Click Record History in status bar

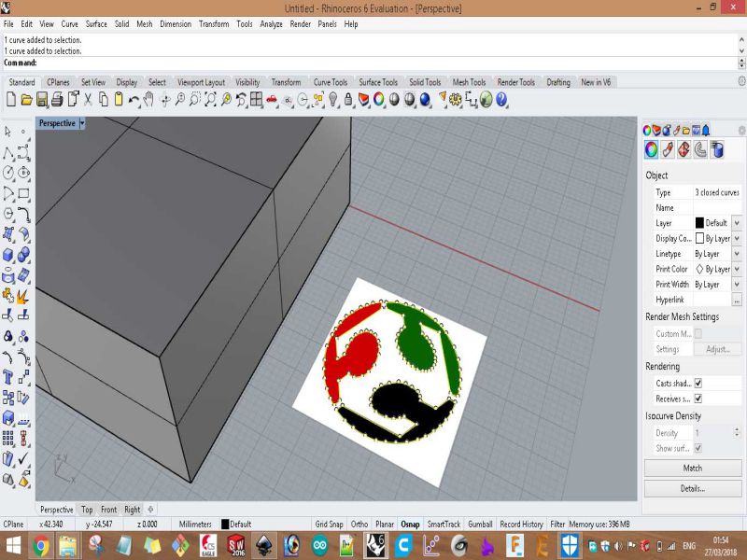521,524
